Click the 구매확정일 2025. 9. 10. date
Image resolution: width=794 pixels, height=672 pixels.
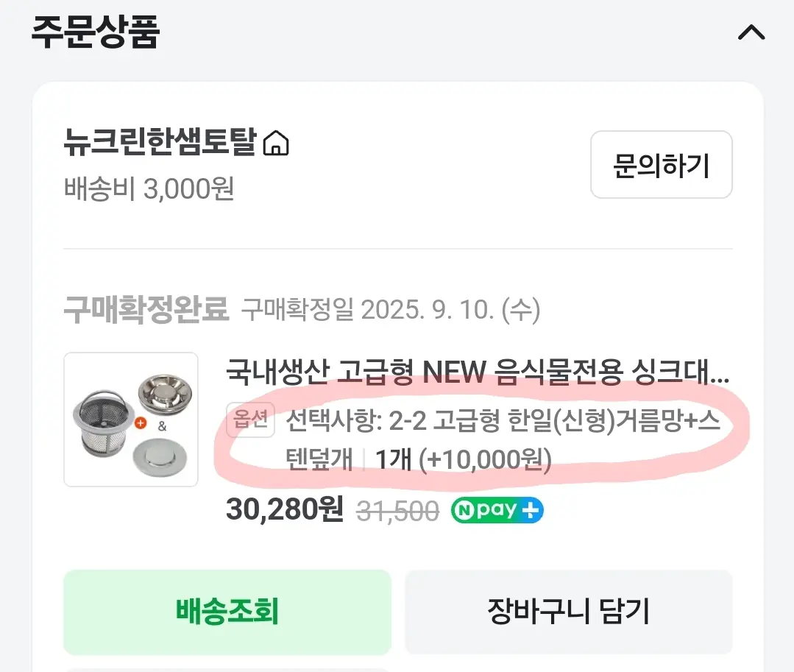391,311
